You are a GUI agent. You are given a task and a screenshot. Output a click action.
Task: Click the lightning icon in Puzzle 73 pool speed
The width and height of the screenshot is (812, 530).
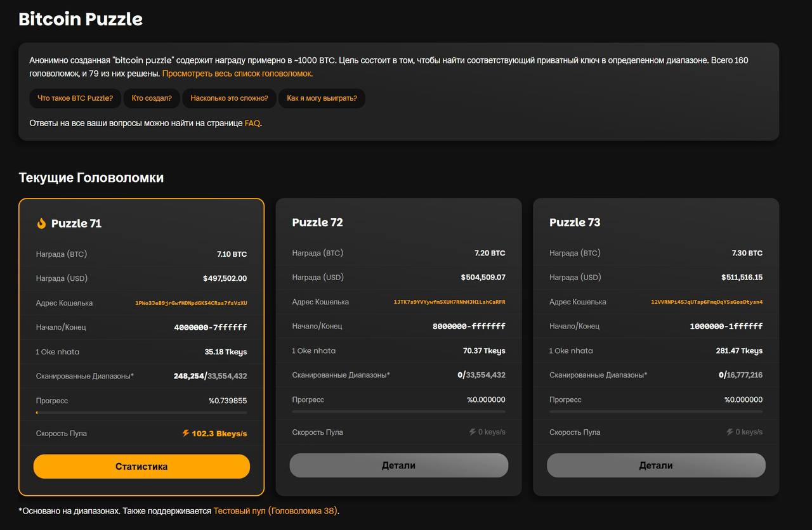pos(730,432)
